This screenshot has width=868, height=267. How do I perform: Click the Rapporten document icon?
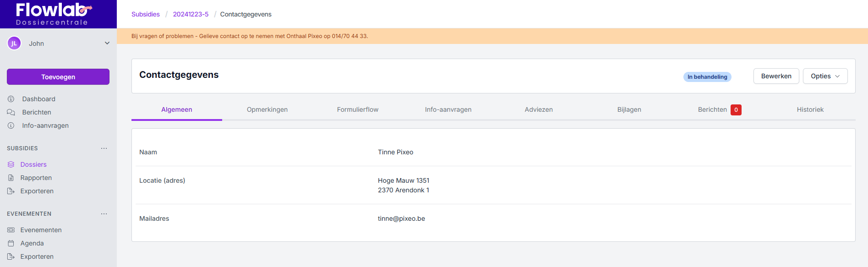(11, 178)
